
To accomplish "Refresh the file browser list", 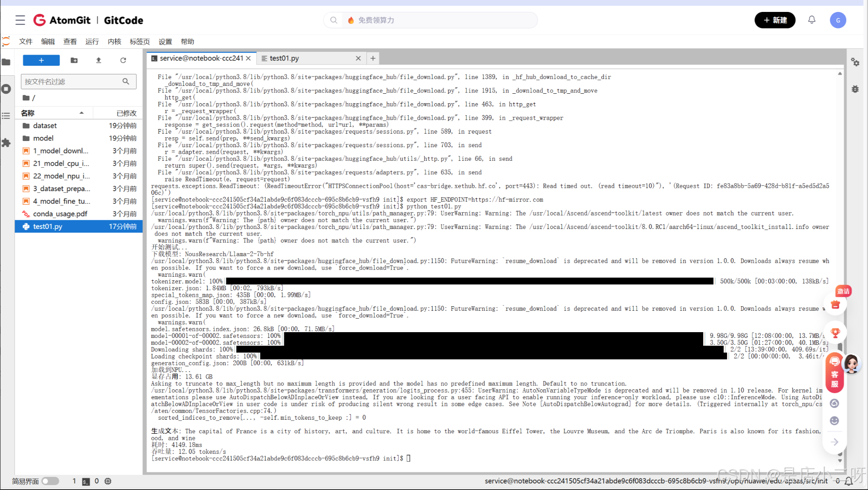I will 123,60.
